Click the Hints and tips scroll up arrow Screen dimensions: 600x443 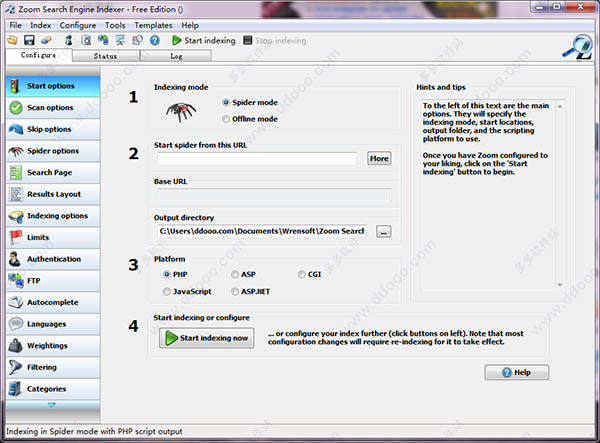(x=560, y=106)
